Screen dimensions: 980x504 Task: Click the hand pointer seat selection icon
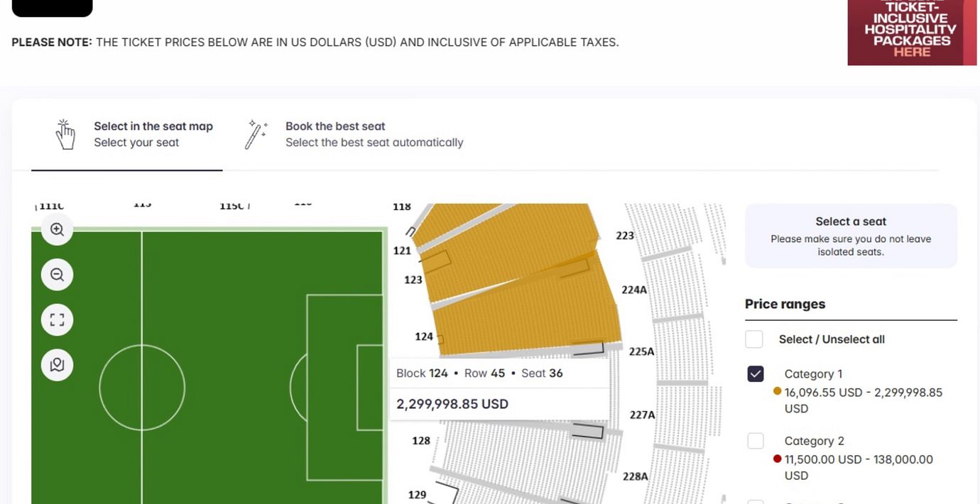pos(65,134)
